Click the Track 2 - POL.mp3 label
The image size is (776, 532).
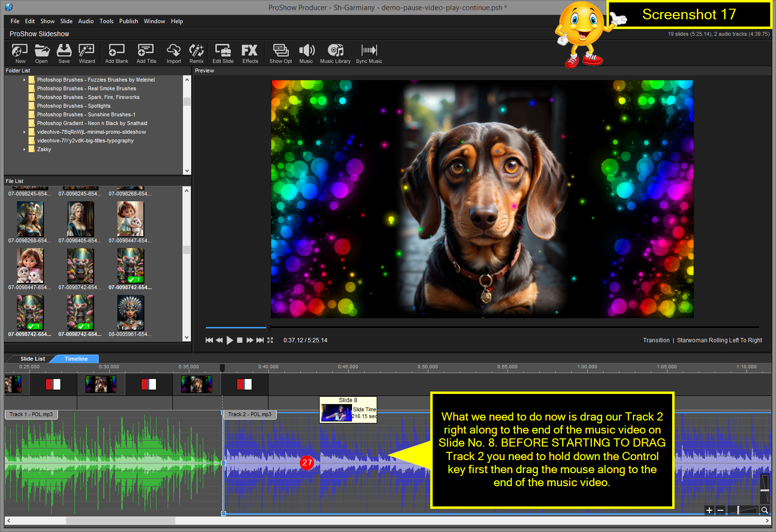250,415
